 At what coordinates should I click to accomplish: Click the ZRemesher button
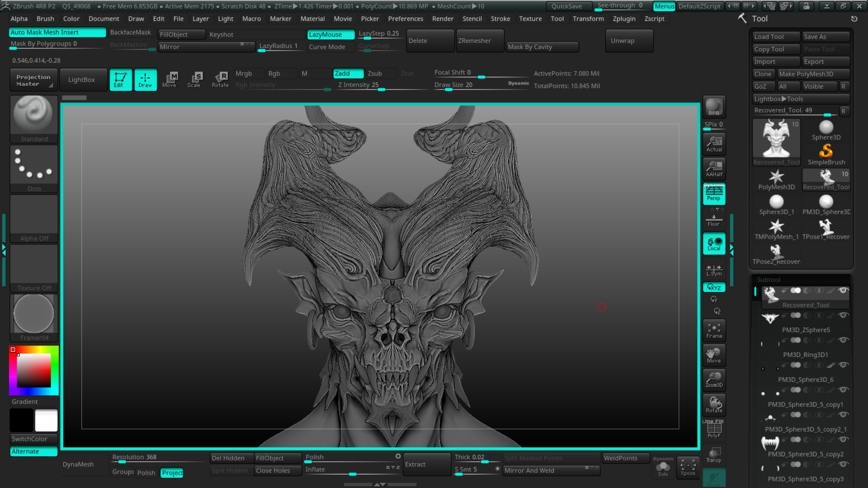point(480,41)
